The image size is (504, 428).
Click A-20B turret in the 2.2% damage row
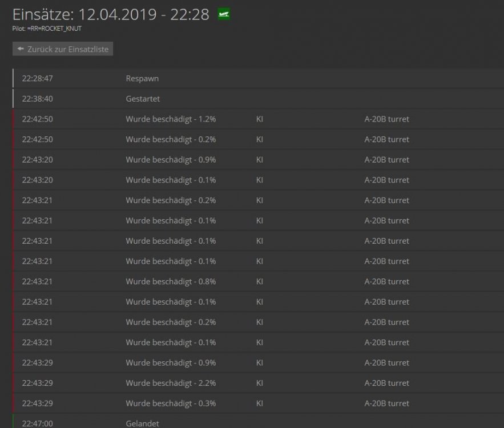[386, 383]
